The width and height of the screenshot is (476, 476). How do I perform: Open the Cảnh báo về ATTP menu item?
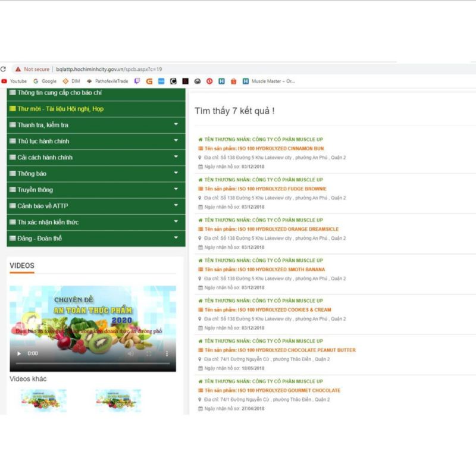[96, 206]
